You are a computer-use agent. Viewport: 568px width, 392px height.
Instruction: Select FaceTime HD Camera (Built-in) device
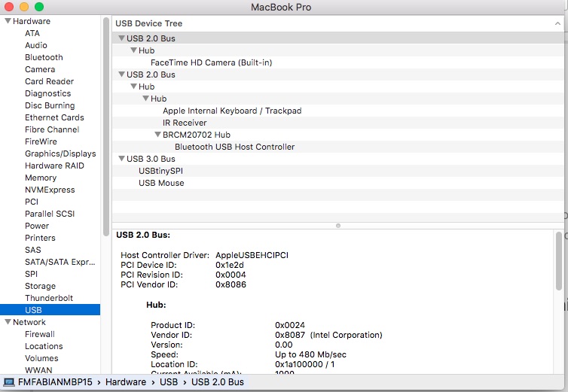tap(211, 62)
